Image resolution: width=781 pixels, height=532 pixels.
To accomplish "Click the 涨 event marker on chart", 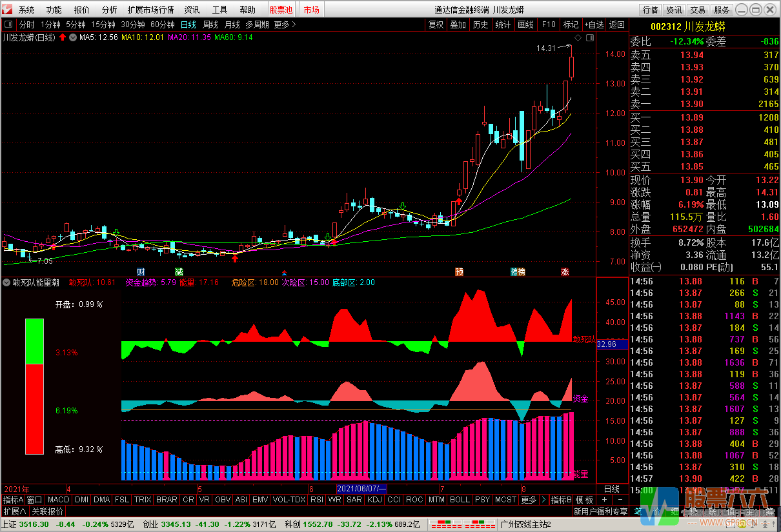I will click(565, 271).
